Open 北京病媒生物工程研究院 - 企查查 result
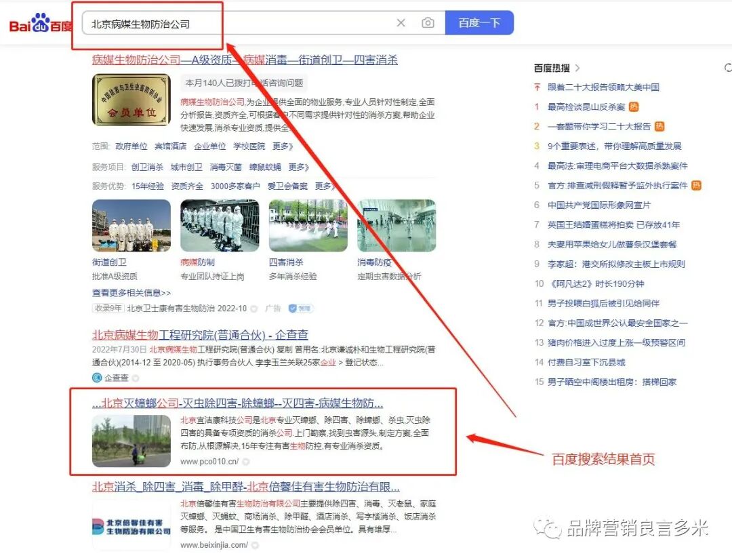The image size is (732, 560). [x=200, y=335]
